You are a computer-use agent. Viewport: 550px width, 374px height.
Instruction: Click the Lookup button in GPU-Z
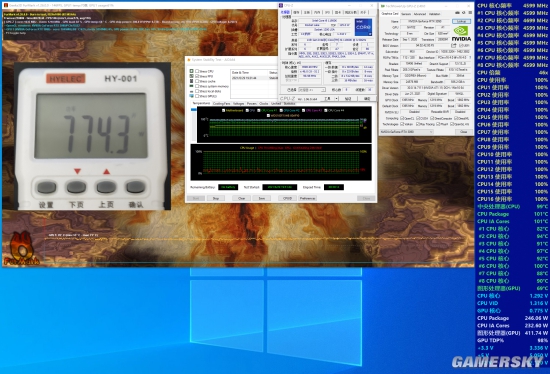pyautogui.click(x=462, y=21)
